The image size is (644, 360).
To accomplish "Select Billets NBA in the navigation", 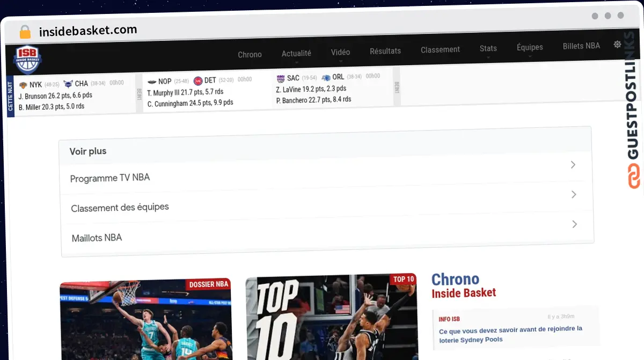I will [x=581, y=46].
